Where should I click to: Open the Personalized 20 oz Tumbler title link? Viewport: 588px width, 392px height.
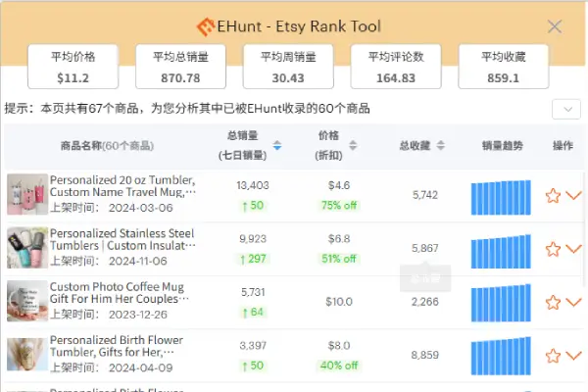pos(123,186)
